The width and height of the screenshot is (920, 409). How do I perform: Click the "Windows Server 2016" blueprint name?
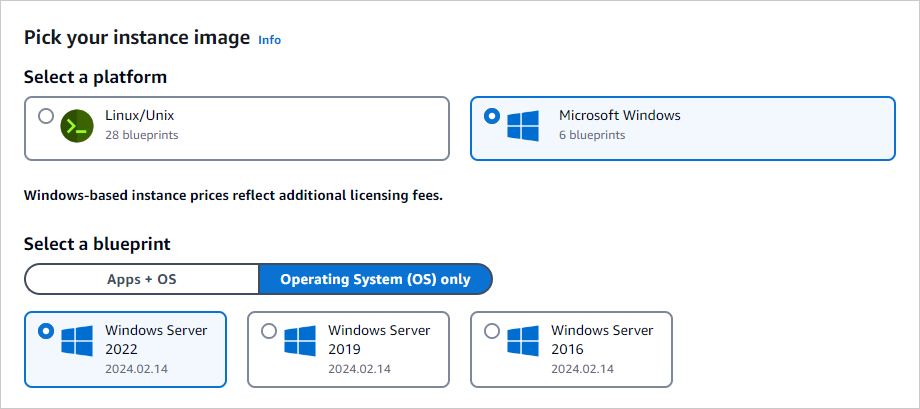tap(602, 340)
